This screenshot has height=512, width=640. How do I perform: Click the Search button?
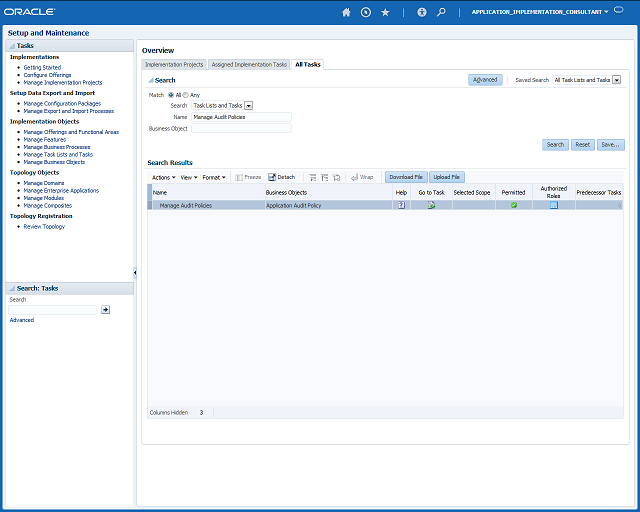555,145
